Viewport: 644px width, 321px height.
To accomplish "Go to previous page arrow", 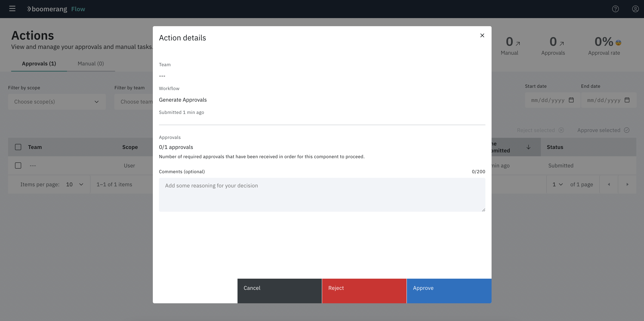I will click(x=609, y=185).
